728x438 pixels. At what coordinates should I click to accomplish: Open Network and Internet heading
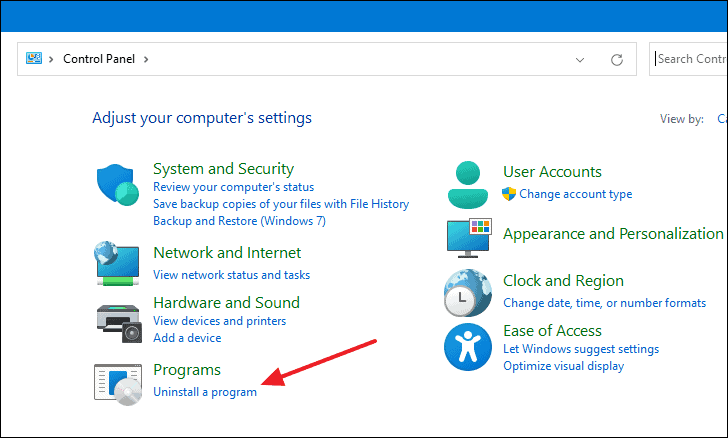point(227,253)
